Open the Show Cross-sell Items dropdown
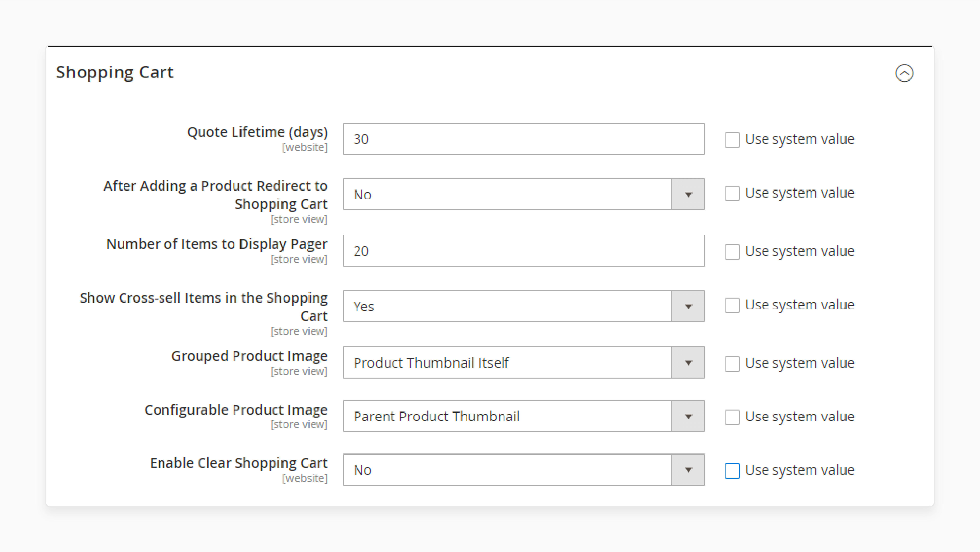Screen dimensions: 980x552 pyautogui.click(x=524, y=306)
